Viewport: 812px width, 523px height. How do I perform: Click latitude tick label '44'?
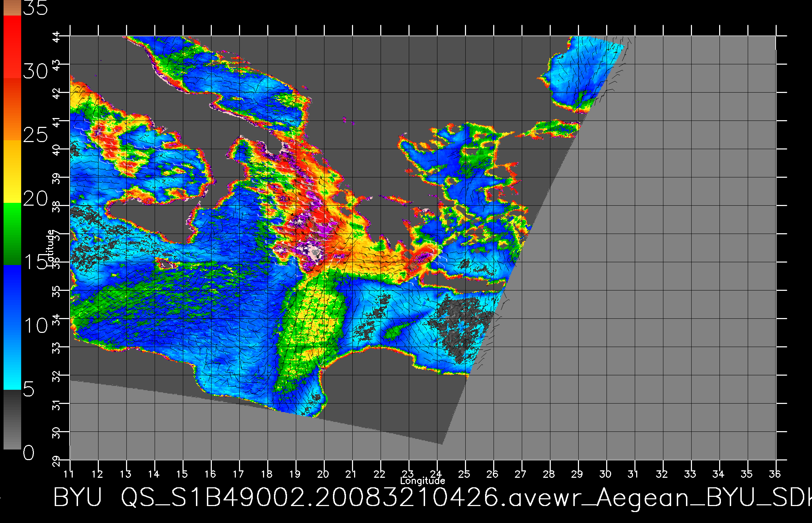pyautogui.click(x=56, y=37)
